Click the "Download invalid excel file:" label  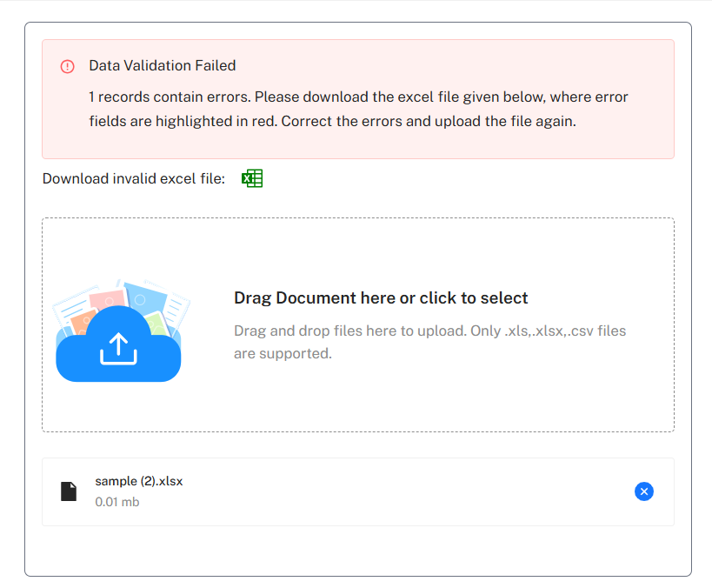click(133, 178)
